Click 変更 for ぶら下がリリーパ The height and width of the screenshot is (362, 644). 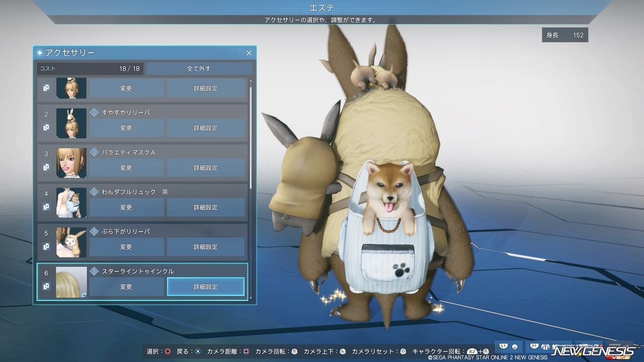126,247
